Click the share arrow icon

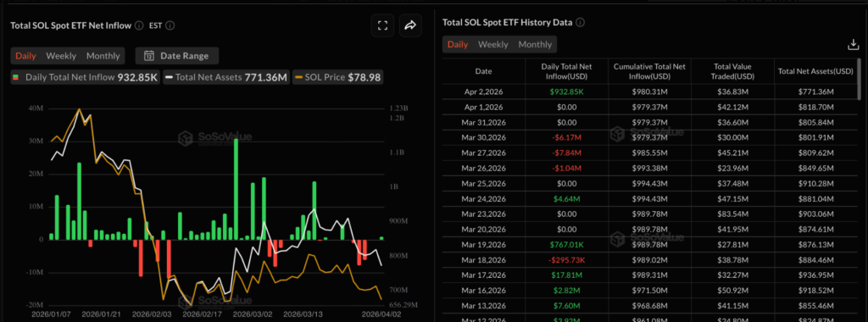(x=410, y=25)
